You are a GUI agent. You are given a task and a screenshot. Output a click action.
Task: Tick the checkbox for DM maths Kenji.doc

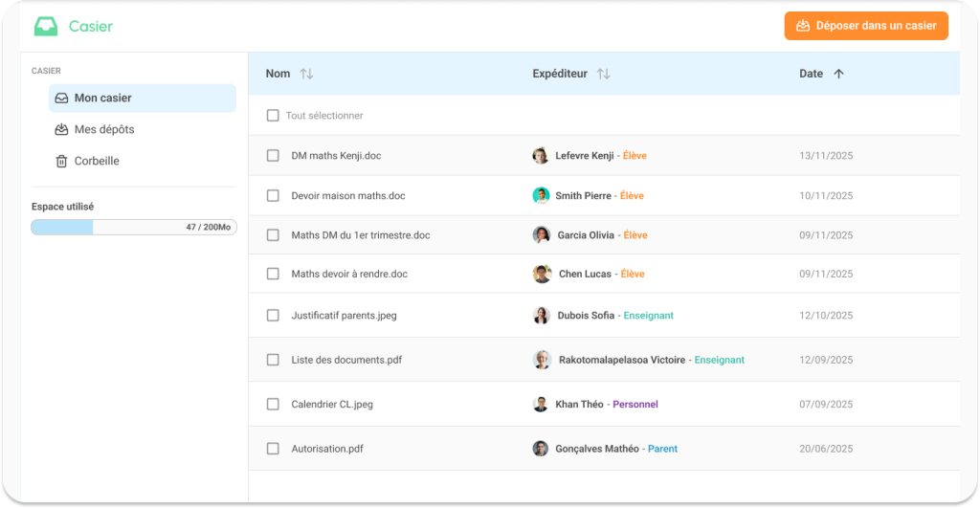click(x=273, y=155)
